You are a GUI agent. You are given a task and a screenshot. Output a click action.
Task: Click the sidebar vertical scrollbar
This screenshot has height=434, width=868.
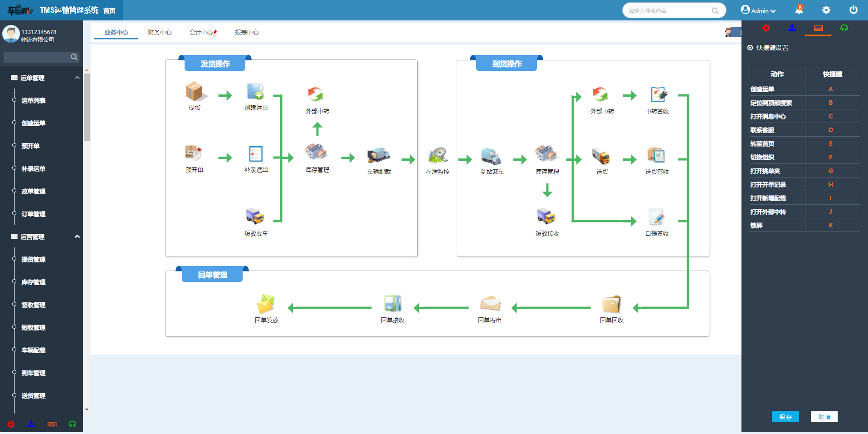point(87,107)
